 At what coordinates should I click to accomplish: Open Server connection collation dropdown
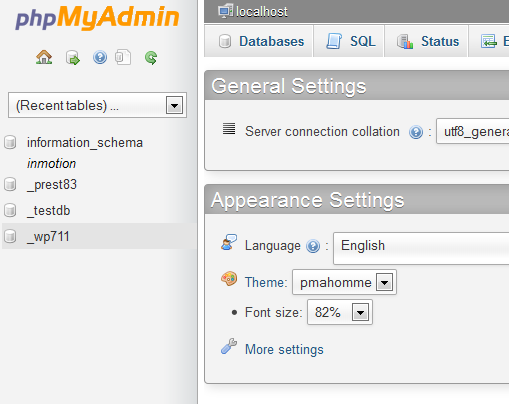point(473,131)
